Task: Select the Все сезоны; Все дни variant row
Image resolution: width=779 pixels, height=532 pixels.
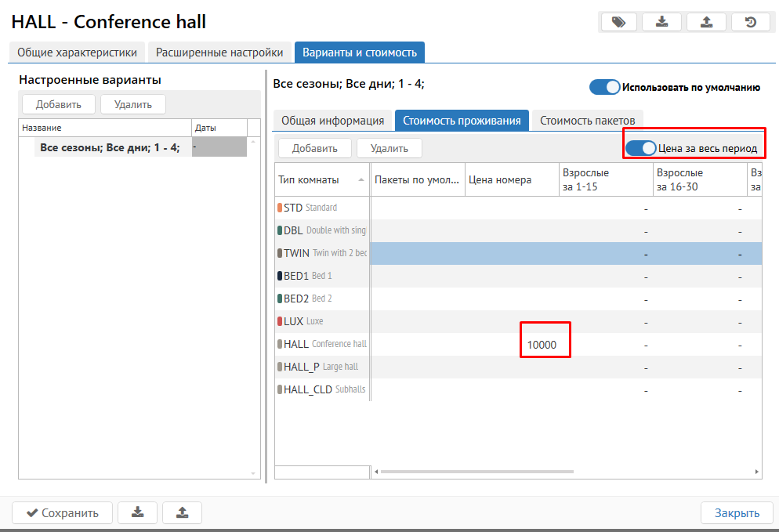Action: click(110, 147)
